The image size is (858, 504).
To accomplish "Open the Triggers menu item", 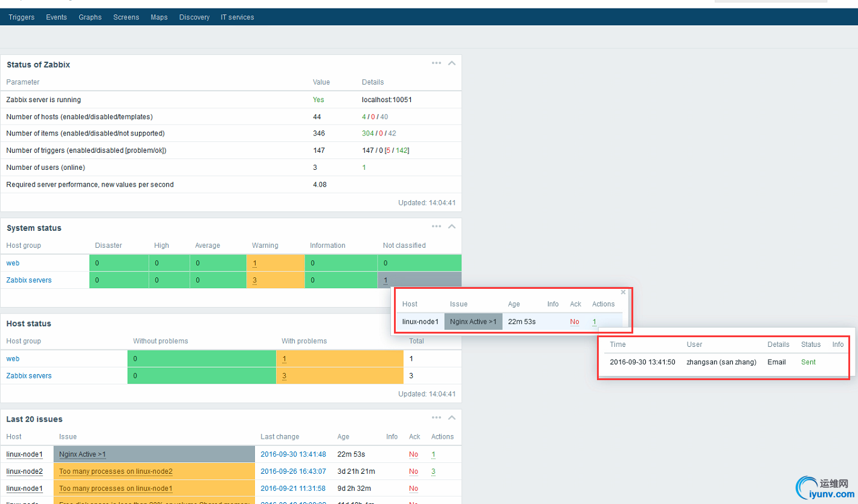I will 22,17.
